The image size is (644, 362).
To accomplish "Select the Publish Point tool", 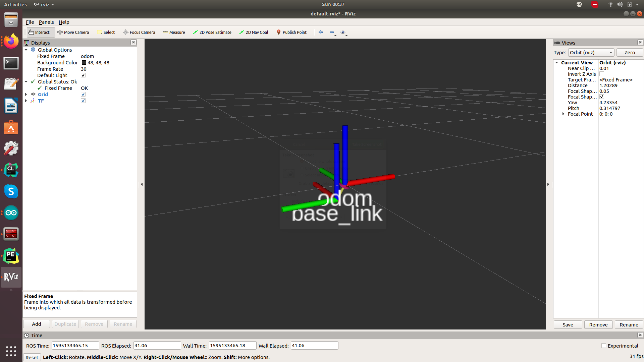I will point(291,32).
